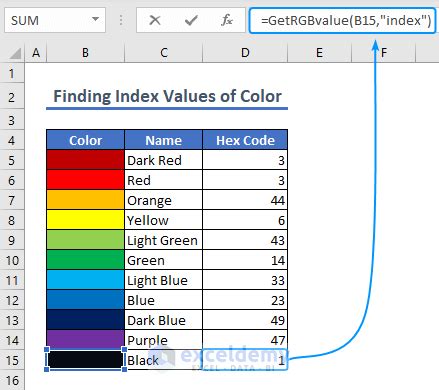Select row 3 header
This screenshot has height=390, width=439.
12,120
